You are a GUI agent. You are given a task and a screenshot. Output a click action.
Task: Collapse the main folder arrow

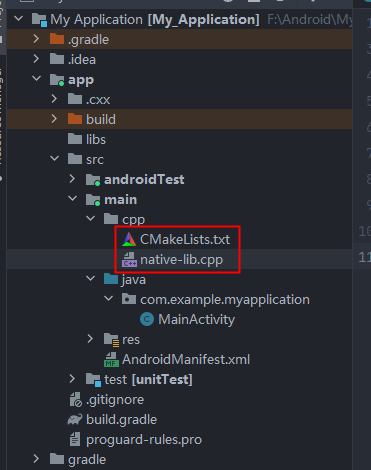73,199
